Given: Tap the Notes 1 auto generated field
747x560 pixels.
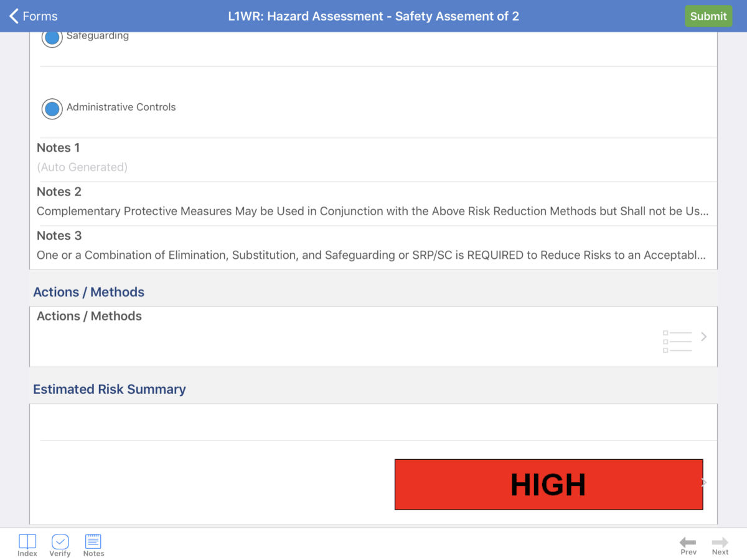Looking at the screenshot, I should point(82,167).
